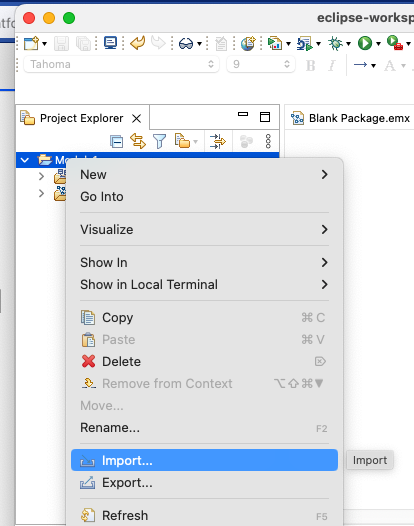
Task: Open the New submenu
Action: (204, 174)
